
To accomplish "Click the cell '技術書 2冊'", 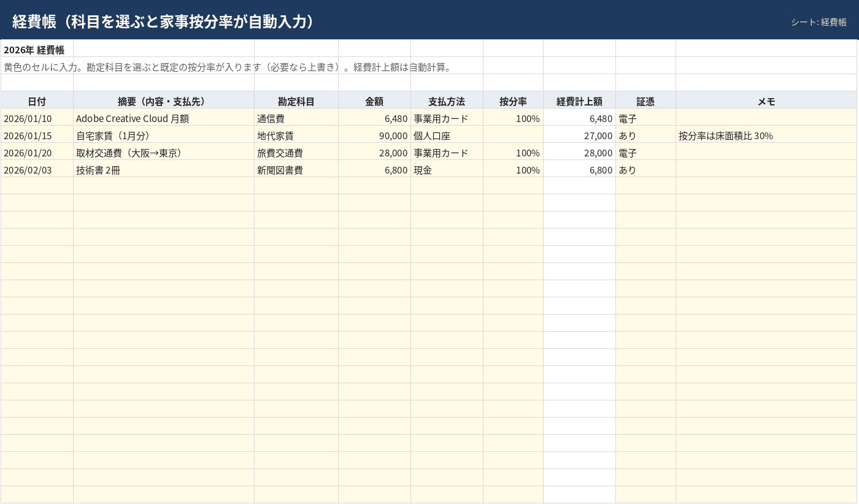I will coord(164,169).
